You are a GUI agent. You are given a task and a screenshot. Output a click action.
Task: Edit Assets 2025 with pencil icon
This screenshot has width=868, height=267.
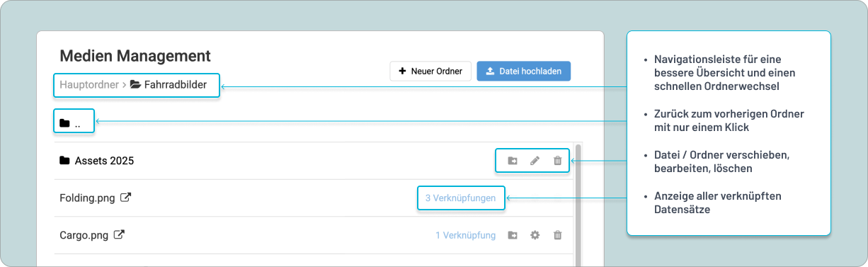click(x=535, y=161)
